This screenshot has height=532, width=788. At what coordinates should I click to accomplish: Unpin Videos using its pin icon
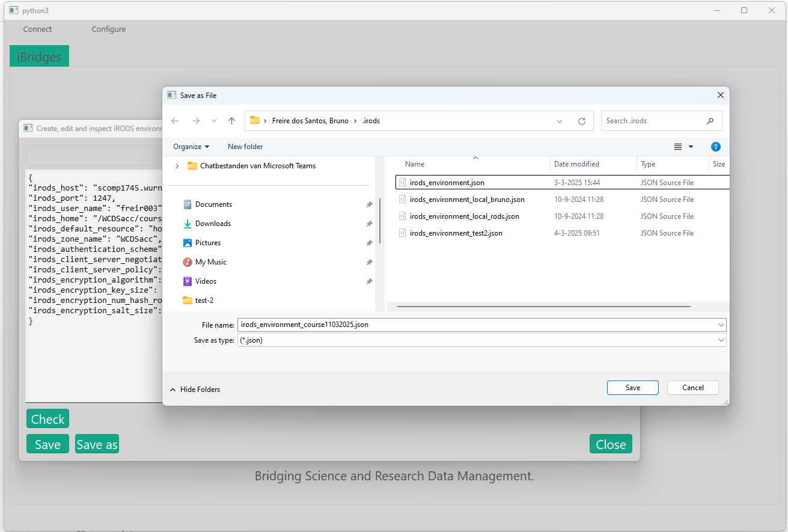tap(369, 281)
